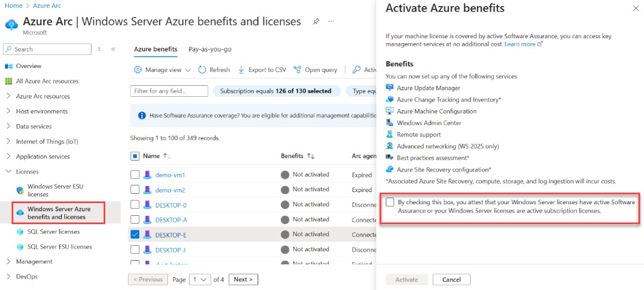Click the Manage view gear icon
The width and height of the screenshot is (644, 290).
[x=138, y=70]
